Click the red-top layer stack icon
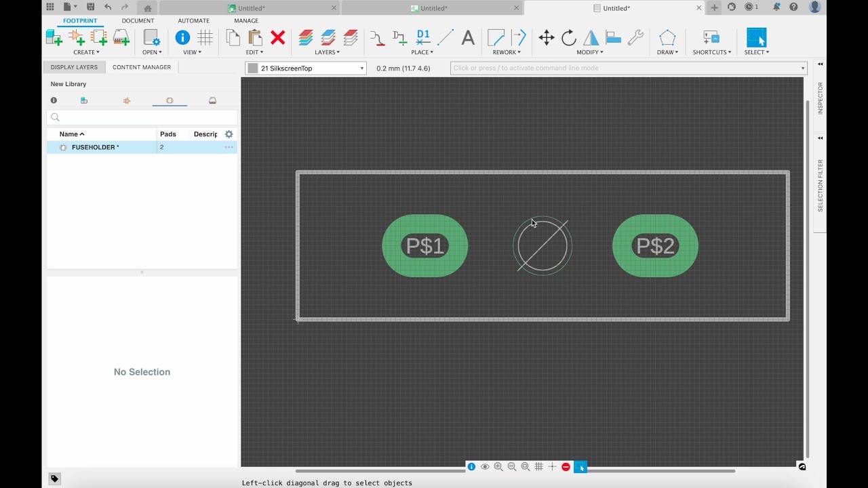The image size is (868, 488). [351, 38]
